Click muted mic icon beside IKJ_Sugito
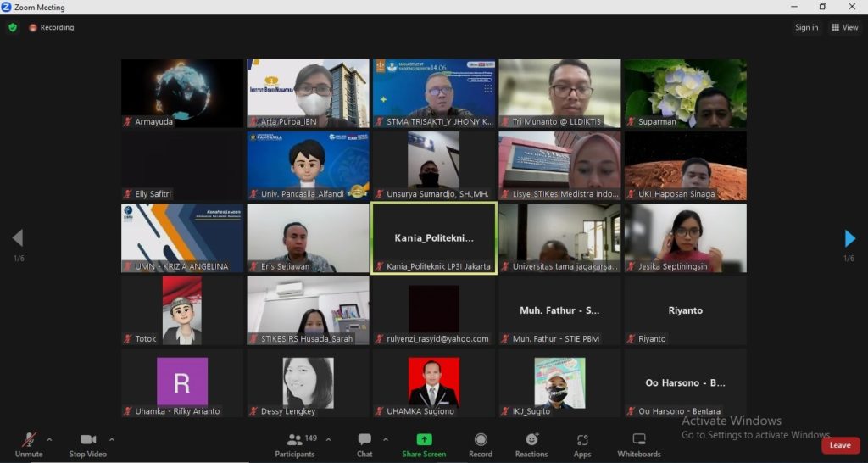868x463 pixels. coord(505,411)
